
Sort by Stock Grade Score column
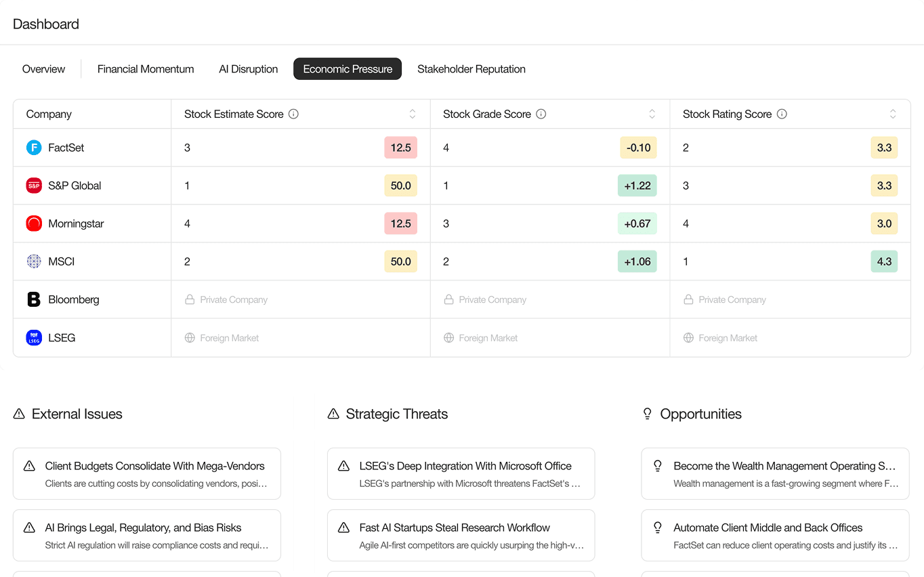click(652, 114)
